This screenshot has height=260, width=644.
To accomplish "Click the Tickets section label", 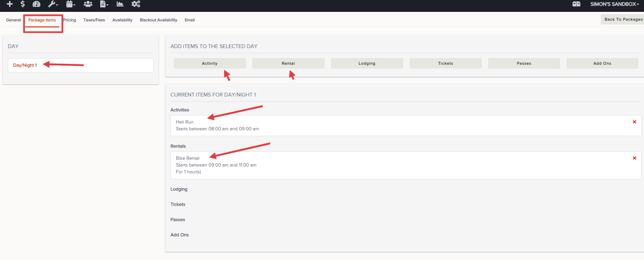I will 178,204.
